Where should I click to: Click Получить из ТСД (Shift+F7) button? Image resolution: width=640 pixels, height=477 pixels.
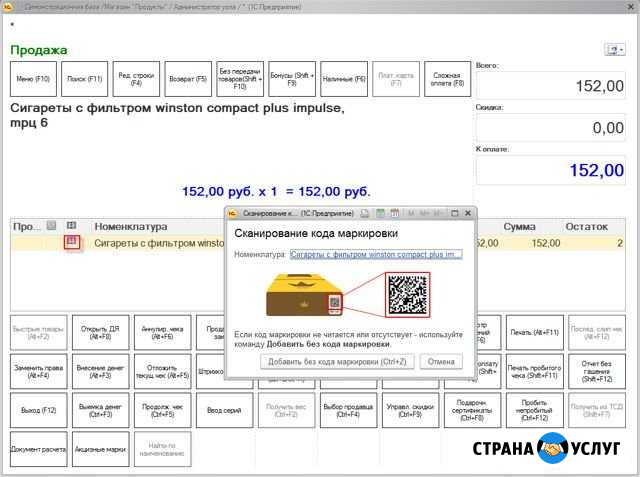click(597, 410)
